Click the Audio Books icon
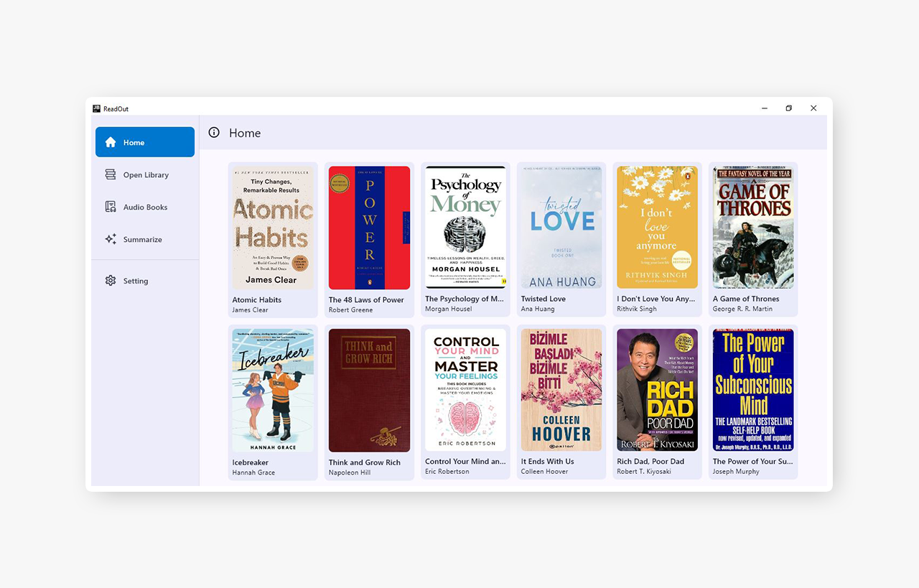The image size is (919, 588). click(111, 207)
